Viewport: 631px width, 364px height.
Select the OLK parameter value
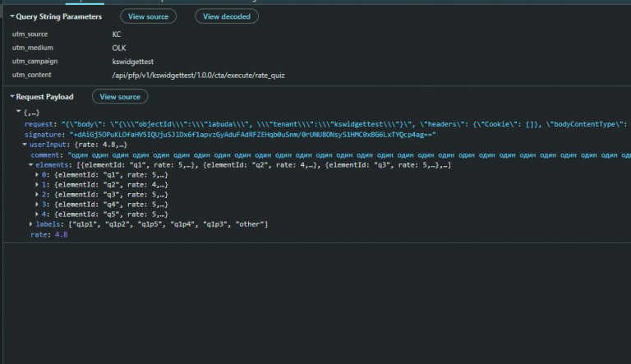tap(119, 48)
